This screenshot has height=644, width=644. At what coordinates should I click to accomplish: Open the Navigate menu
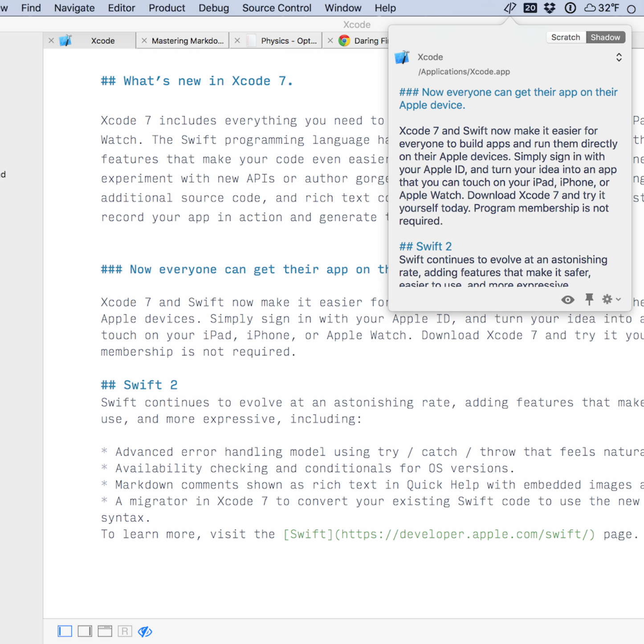click(x=74, y=8)
